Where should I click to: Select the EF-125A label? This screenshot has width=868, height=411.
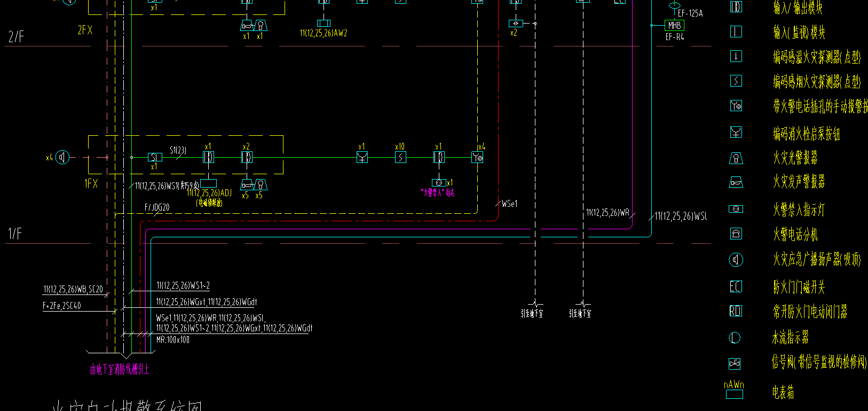(690, 13)
